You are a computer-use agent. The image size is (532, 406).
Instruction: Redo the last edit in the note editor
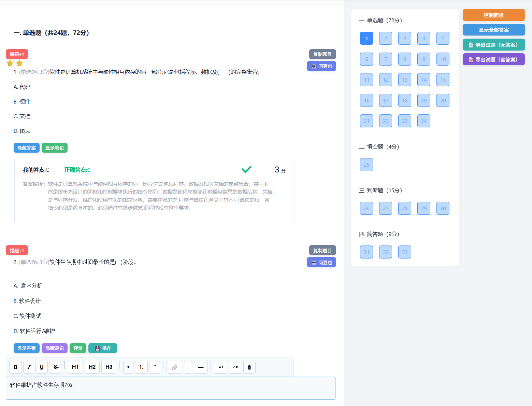pyautogui.click(x=235, y=367)
